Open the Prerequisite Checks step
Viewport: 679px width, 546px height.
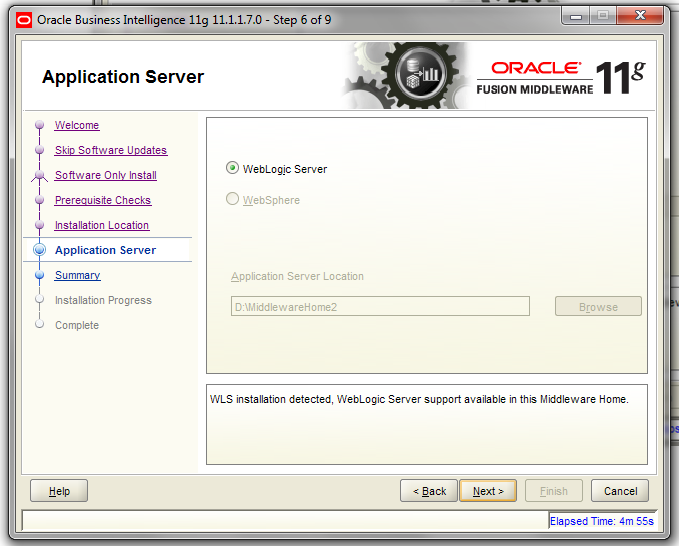click(103, 200)
